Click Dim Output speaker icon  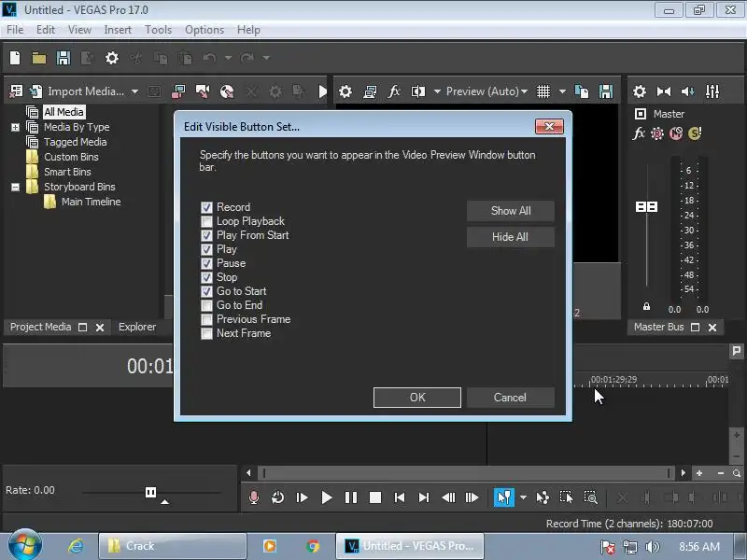coord(688,91)
